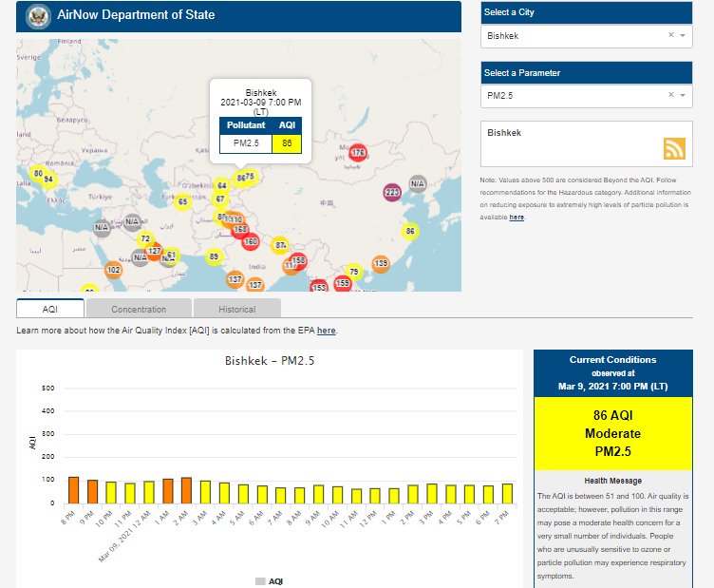Switch to the Concentration tab
The image size is (714, 588).
coord(139,309)
